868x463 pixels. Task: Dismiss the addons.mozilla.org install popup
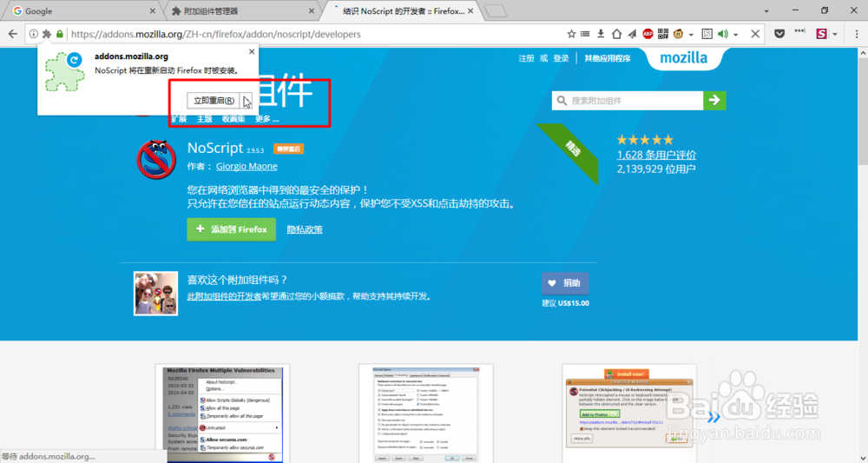pos(252,51)
